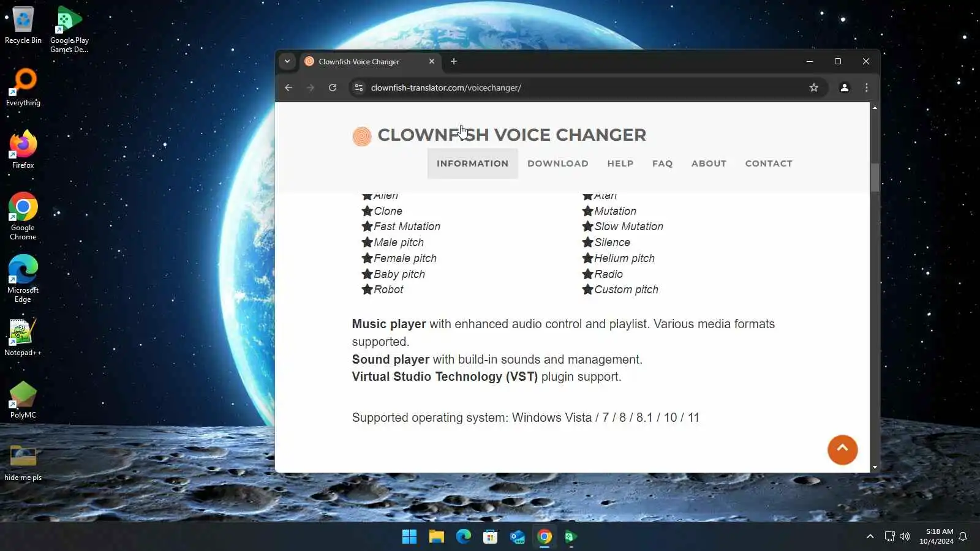The width and height of the screenshot is (980, 551).
Task: Switch to Chrome in the taskbar
Action: point(544,537)
